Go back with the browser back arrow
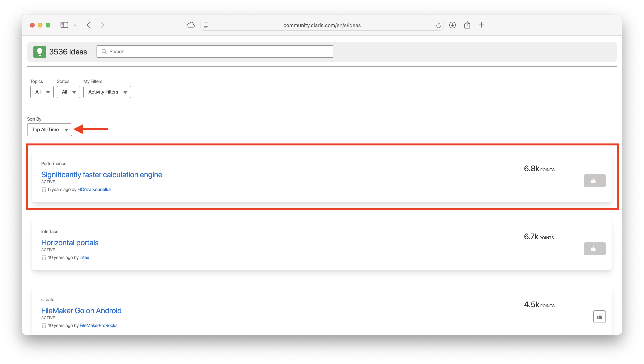This screenshot has width=644, height=364. tap(88, 25)
